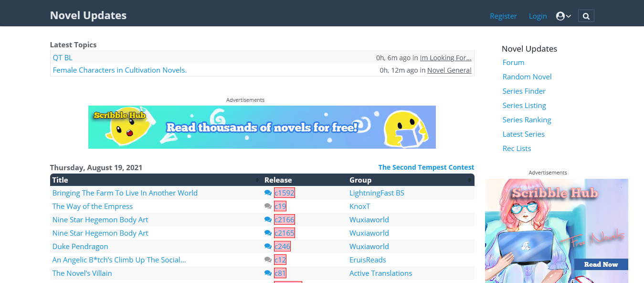
Task: Open the Novel General forum category
Action: click(x=449, y=70)
